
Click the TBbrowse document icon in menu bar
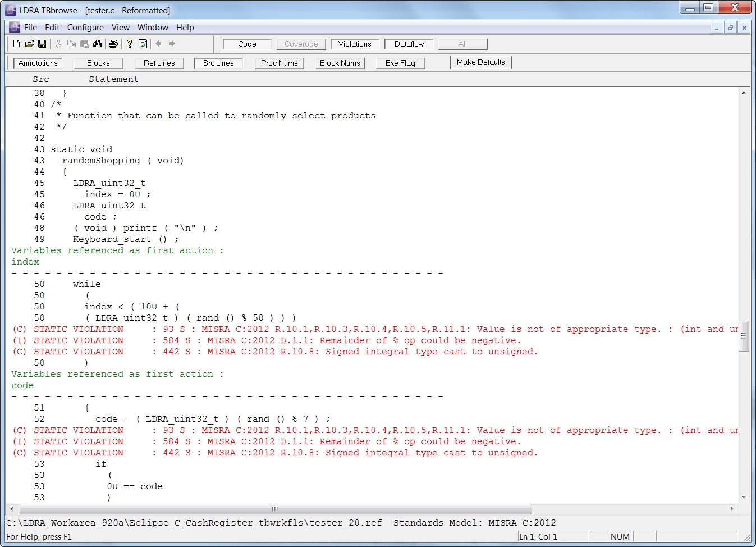[15, 27]
